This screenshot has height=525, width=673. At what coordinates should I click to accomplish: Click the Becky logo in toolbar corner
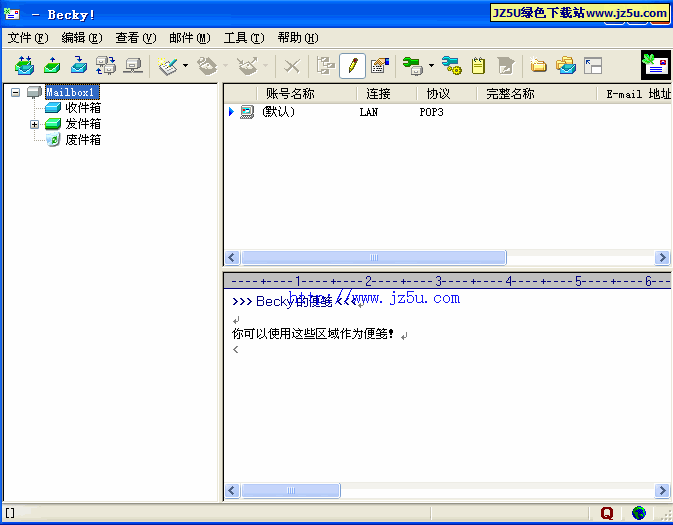click(x=655, y=65)
